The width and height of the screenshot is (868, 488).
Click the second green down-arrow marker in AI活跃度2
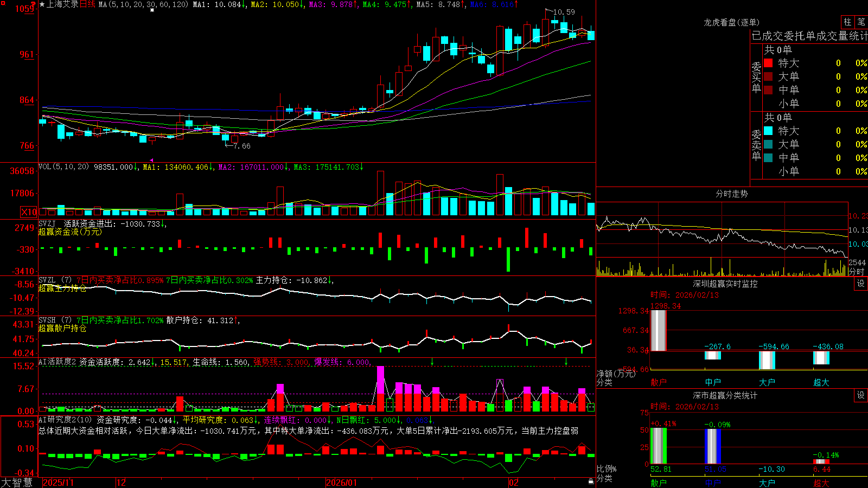tap(566, 361)
